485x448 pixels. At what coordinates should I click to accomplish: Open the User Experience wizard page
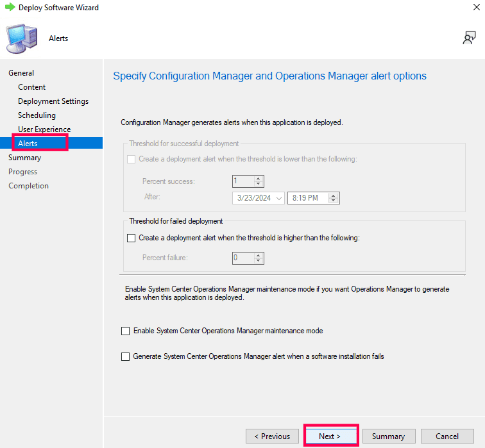[44, 129]
